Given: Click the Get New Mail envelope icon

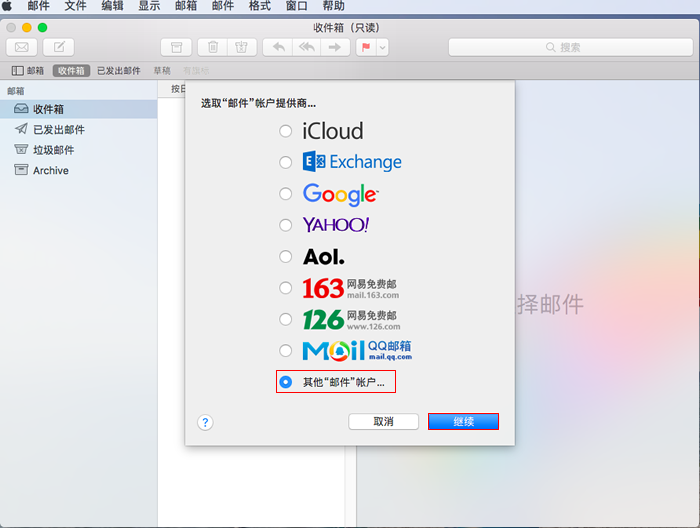Looking at the screenshot, I should pyautogui.click(x=21, y=47).
